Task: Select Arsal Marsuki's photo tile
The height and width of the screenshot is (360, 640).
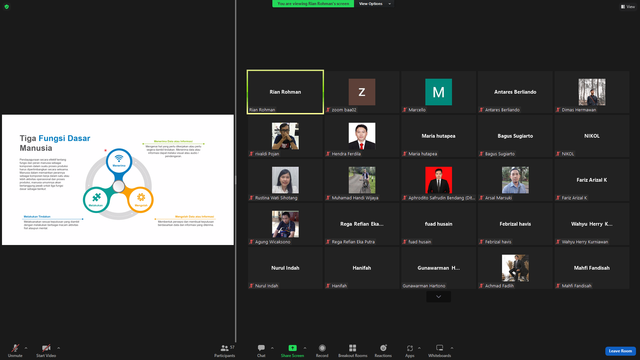Action: [515, 180]
